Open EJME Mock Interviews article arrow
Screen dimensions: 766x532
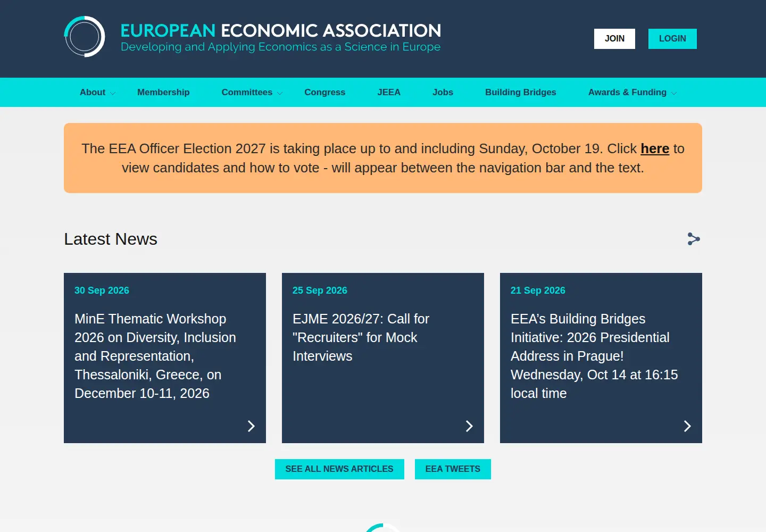pyautogui.click(x=469, y=426)
